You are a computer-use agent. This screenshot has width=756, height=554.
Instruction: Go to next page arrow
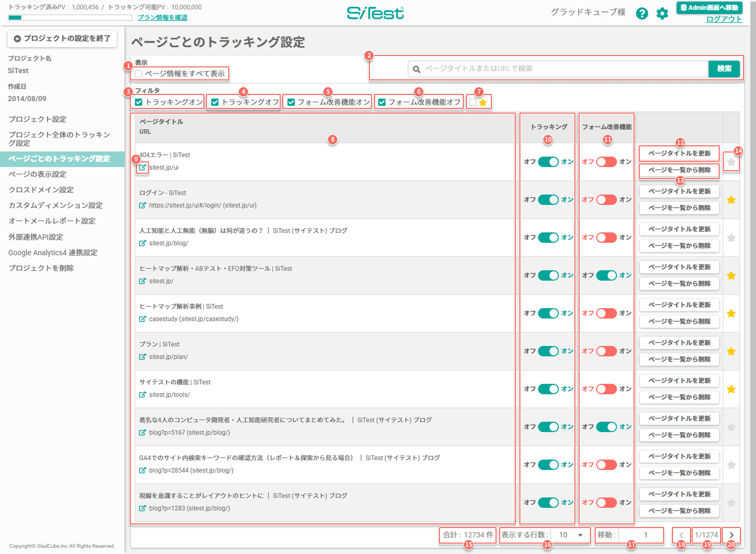731,535
